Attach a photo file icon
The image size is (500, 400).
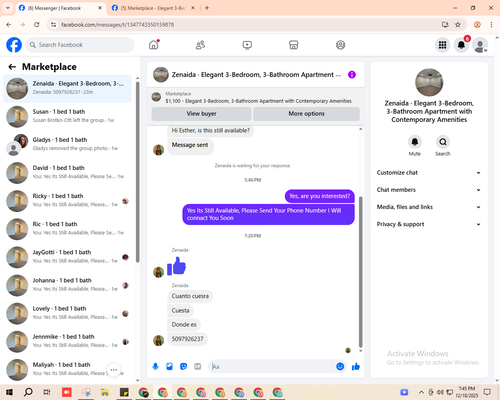pyautogui.click(x=169, y=367)
